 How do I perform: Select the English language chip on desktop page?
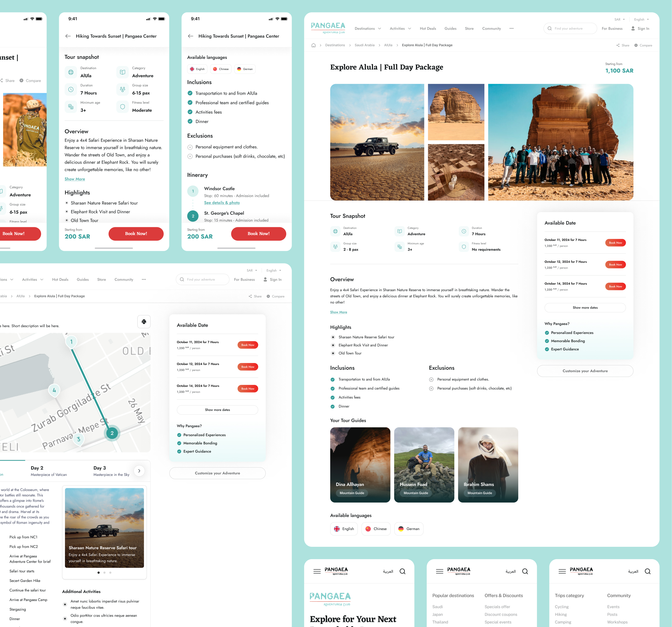point(344,529)
